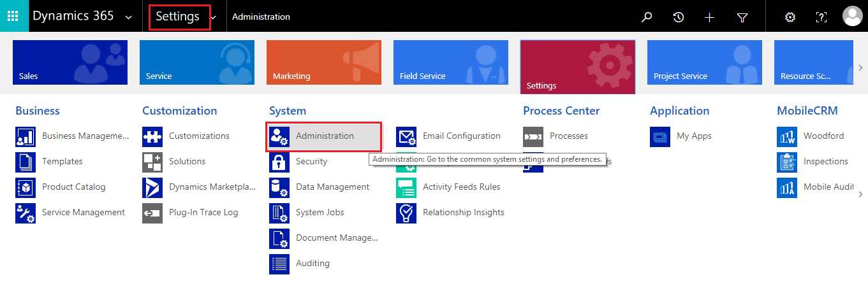Open the Relationship Insights link
The image size is (868, 291).
tap(464, 213)
